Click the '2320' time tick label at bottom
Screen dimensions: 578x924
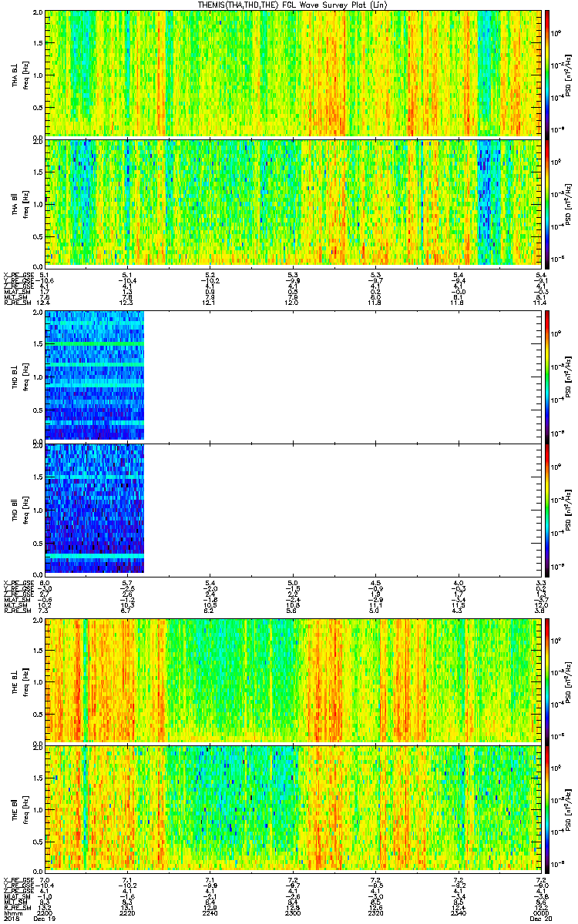pos(376,912)
